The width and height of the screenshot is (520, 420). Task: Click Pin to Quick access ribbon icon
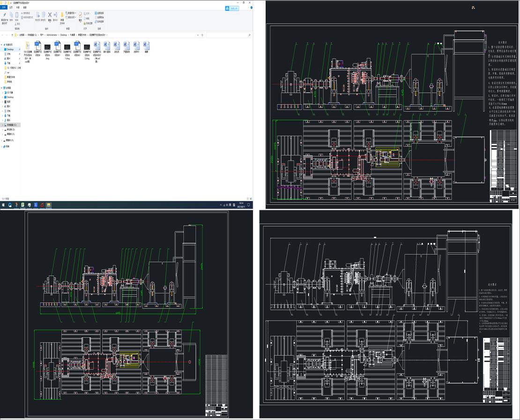pyautogui.click(x=4, y=15)
